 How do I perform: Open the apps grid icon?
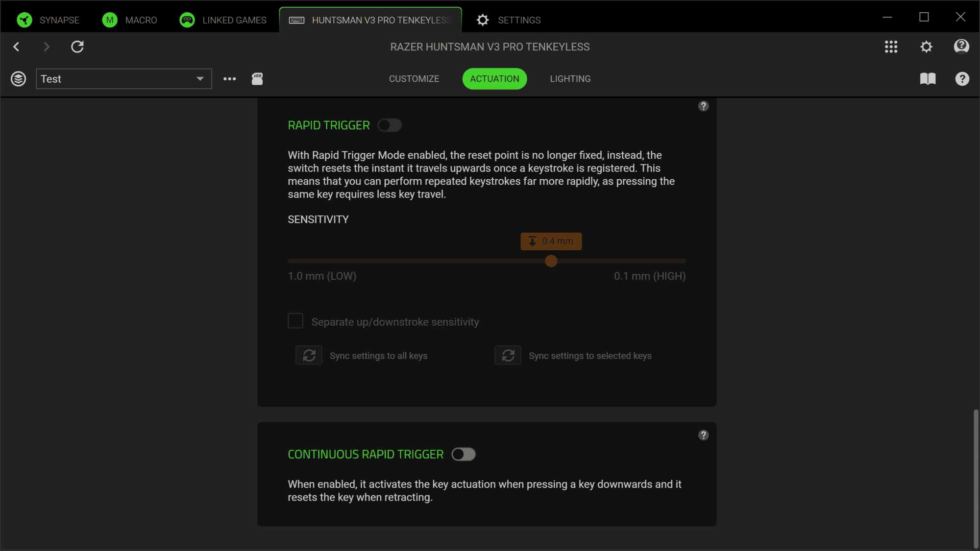coord(891,47)
